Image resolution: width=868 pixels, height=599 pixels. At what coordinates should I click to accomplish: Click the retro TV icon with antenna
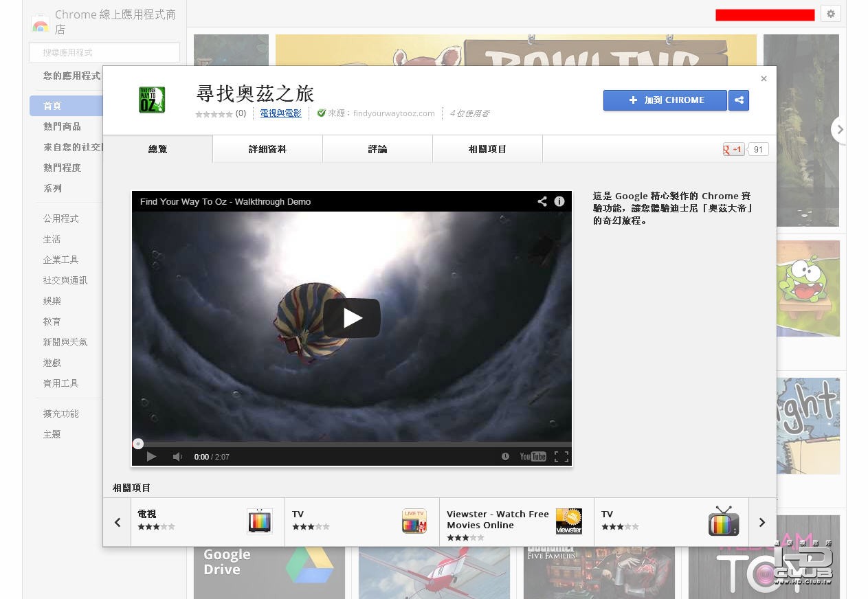pos(724,521)
